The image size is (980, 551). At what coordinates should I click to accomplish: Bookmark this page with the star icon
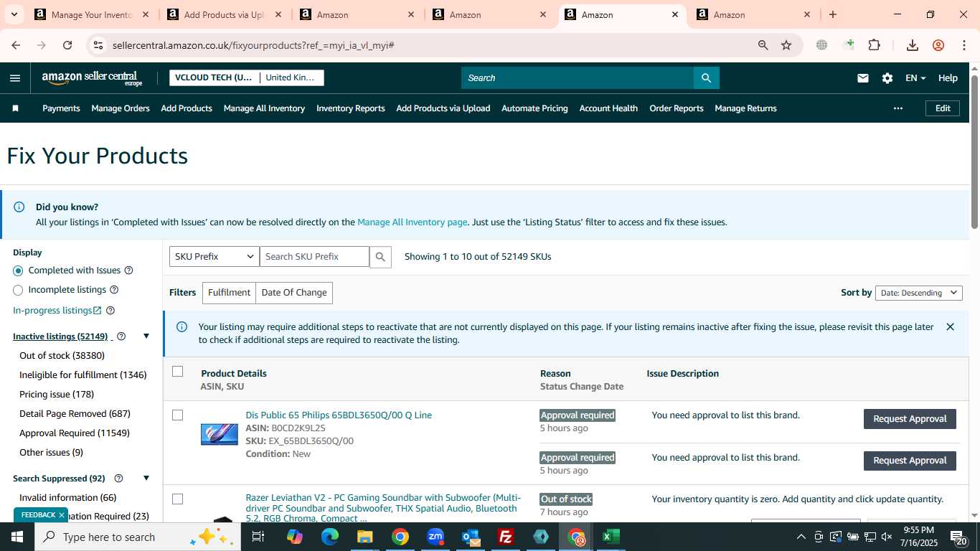click(786, 45)
